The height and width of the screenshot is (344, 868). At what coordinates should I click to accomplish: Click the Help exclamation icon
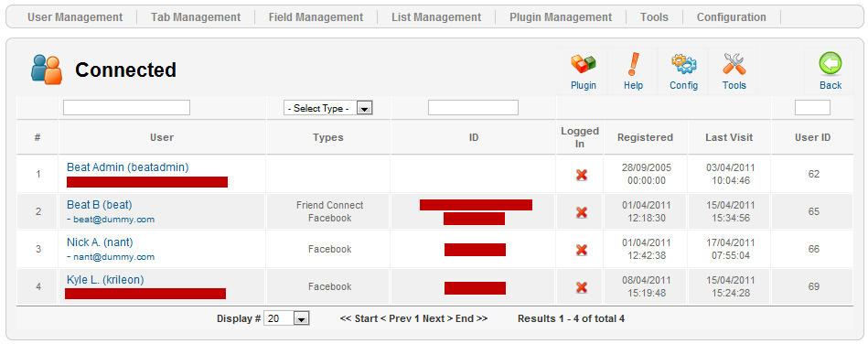[633, 64]
